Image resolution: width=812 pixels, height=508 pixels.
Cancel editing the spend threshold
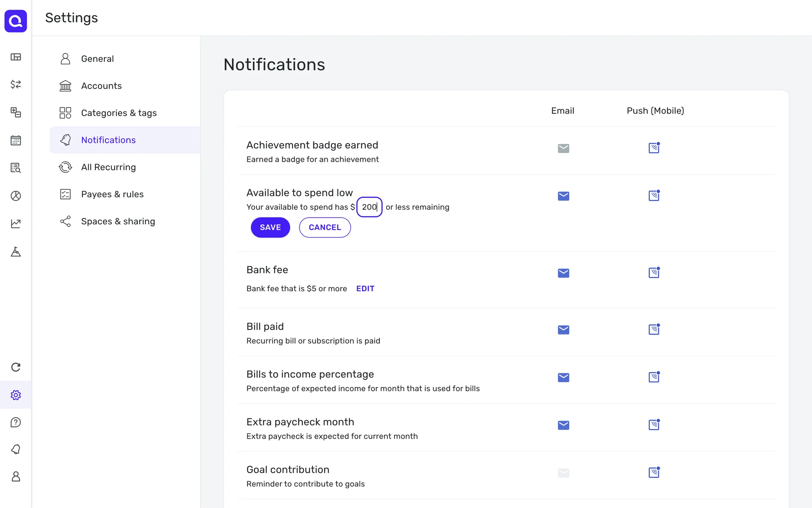pyautogui.click(x=324, y=227)
